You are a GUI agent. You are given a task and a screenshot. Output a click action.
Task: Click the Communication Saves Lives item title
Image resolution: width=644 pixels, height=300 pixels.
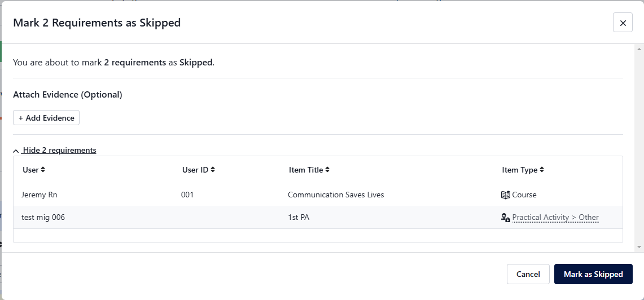[336, 195]
